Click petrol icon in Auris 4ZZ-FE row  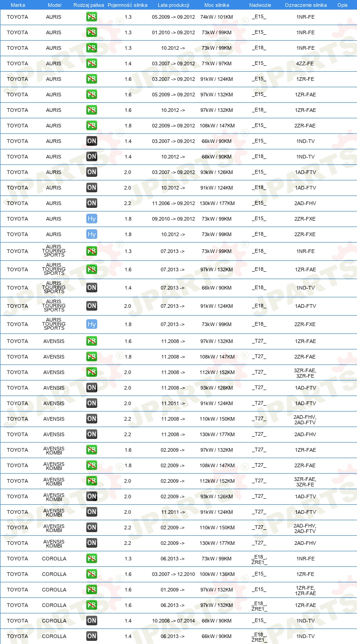[x=91, y=63]
